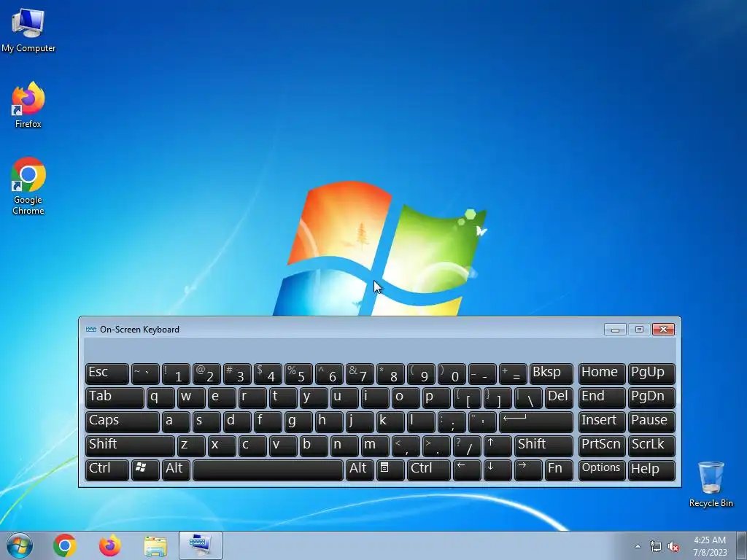Click the space bar key
Image resolution: width=747 pixels, height=560 pixels.
(x=268, y=470)
